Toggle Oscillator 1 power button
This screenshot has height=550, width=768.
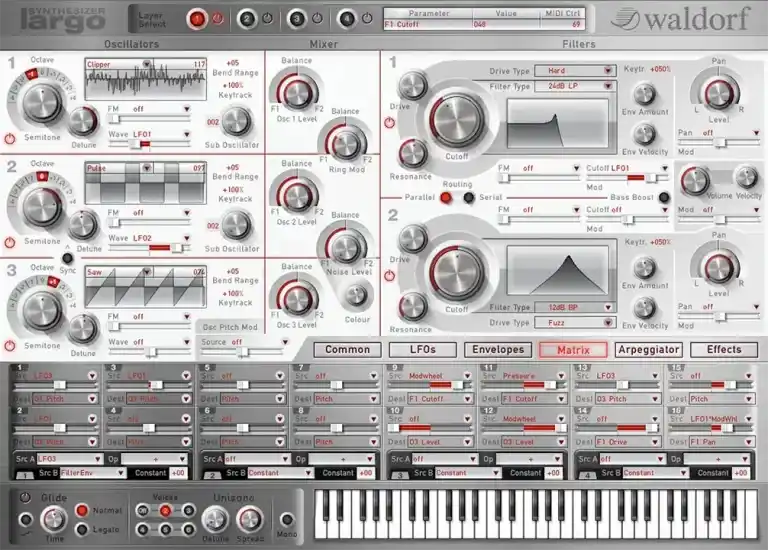(x=10, y=139)
